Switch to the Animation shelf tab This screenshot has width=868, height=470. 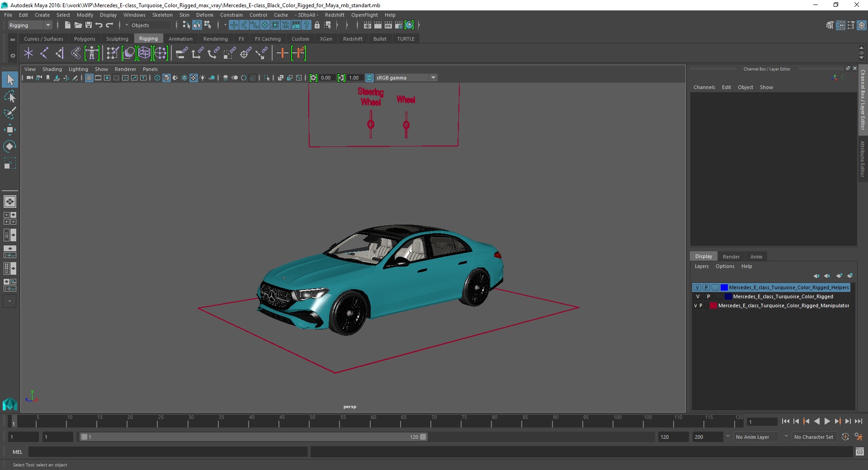[180, 39]
